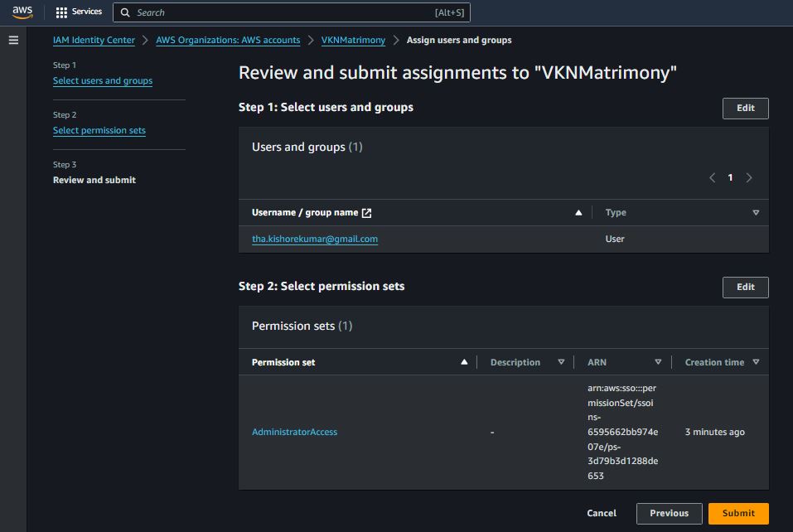Sort ascending by Username / group name

coord(578,213)
